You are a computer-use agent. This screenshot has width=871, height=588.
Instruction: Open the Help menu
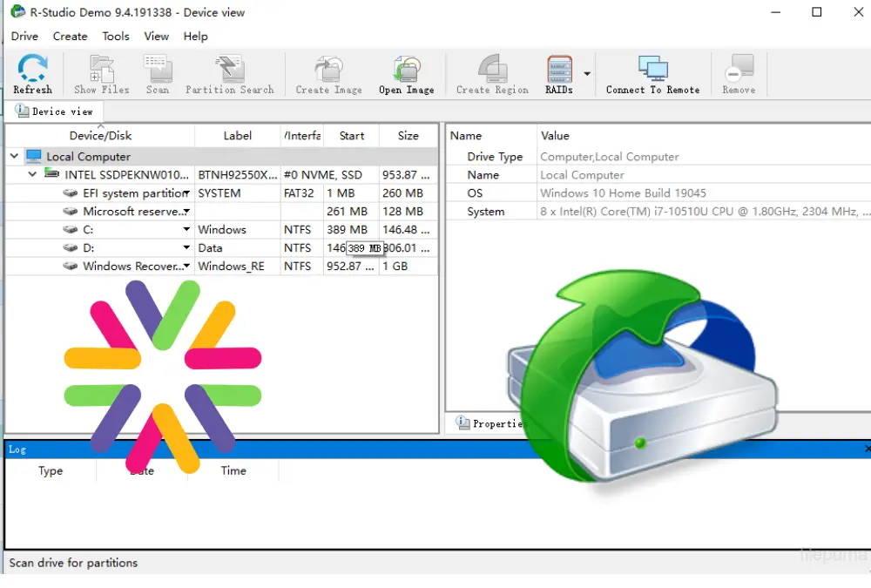(195, 36)
